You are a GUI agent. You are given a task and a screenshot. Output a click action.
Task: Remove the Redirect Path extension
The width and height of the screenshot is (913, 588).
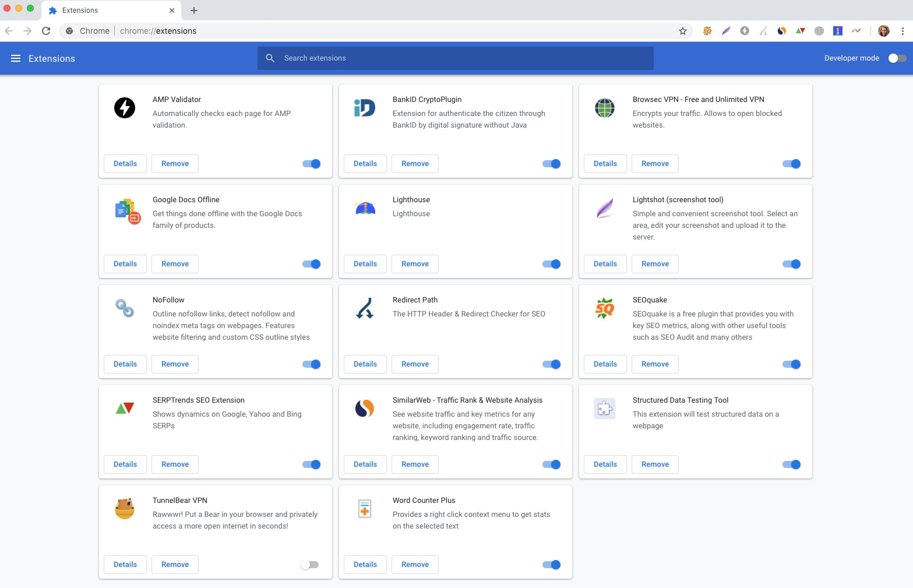tap(415, 364)
